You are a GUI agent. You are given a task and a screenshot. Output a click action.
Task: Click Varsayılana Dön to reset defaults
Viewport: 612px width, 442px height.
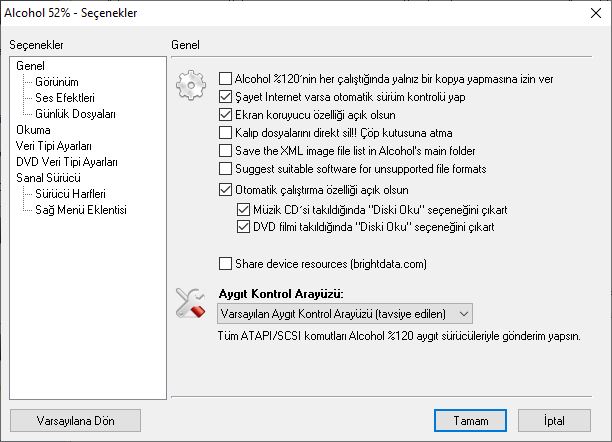pyautogui.click(x=75, y=421)
